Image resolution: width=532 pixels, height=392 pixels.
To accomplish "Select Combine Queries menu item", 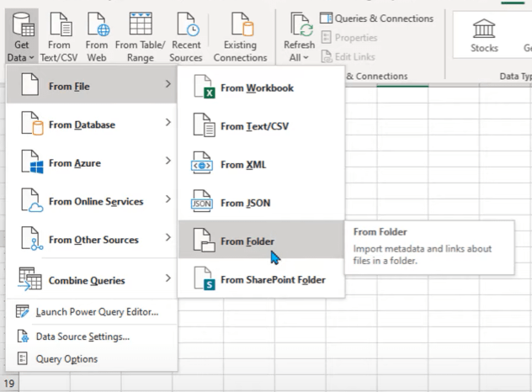I will click(92, 280).
